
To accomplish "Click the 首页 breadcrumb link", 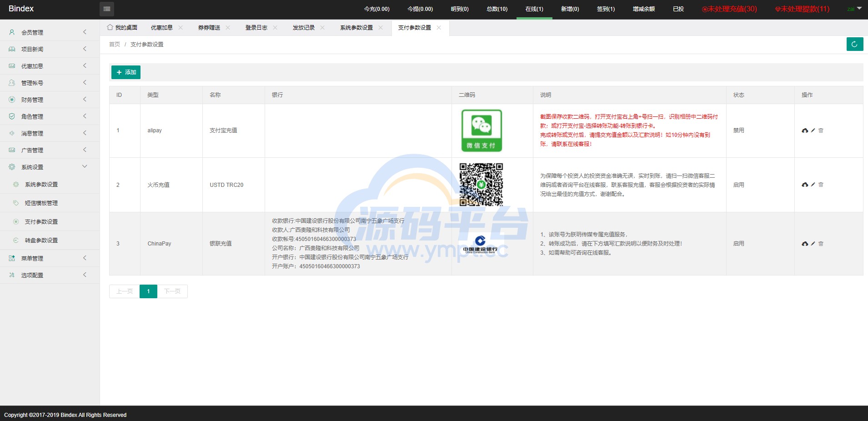I will (115, 45).
